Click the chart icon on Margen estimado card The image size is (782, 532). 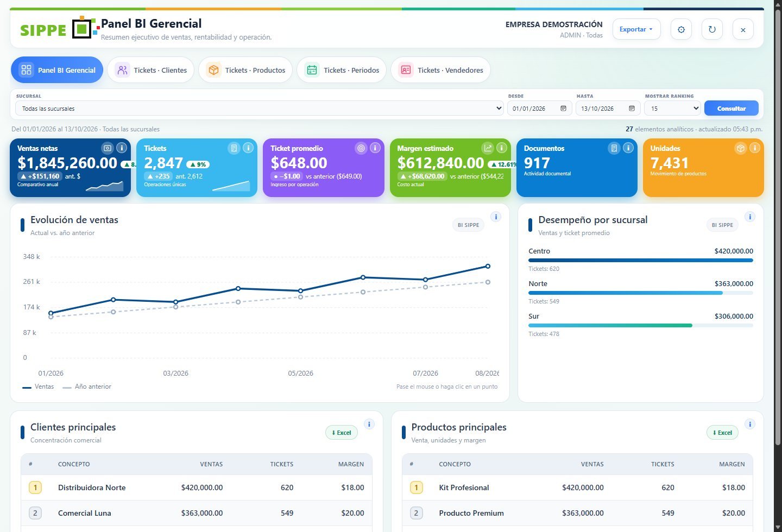488,148
